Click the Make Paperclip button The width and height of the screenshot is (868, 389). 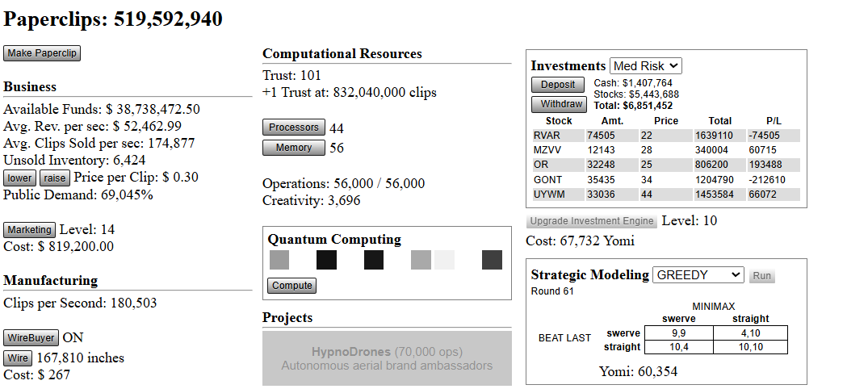point(42,53)
